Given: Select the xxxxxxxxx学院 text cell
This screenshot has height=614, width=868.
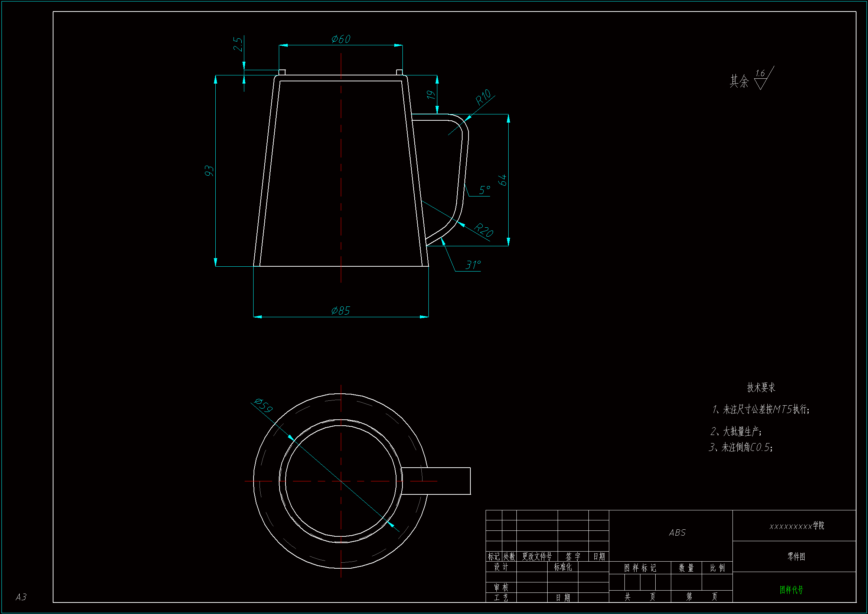Looking at the screenshot, I should pyautogui.click(x=797, y=526).
